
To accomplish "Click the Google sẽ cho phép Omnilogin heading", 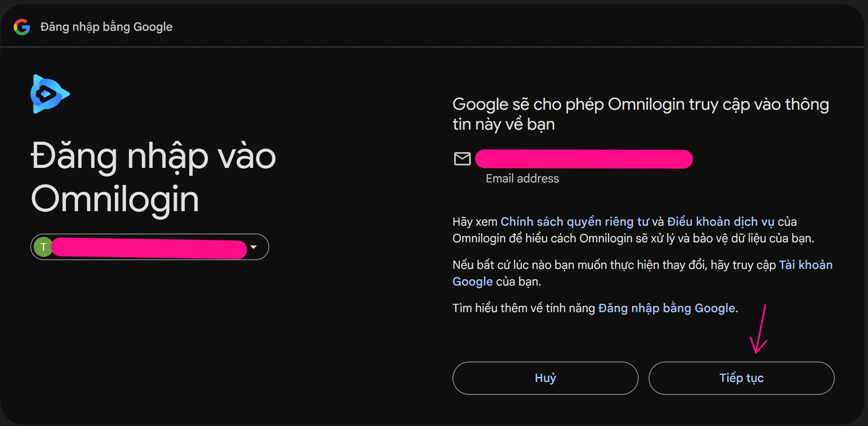I will click(x=641, y=114).
